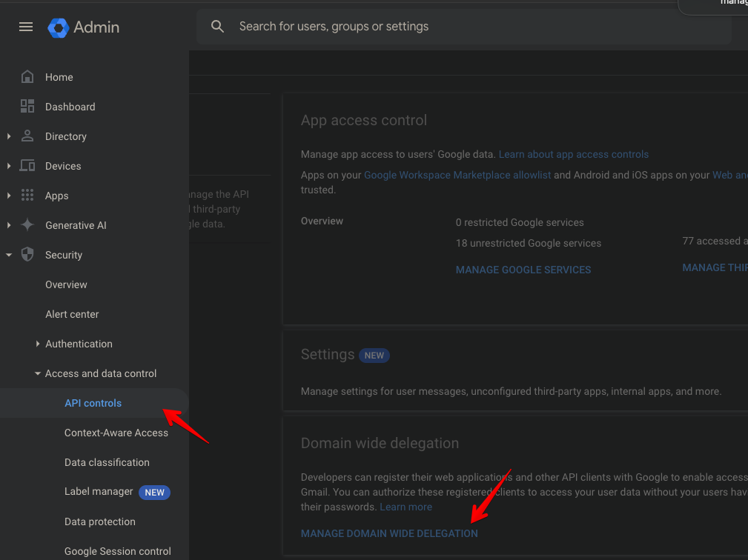Expand the Apps section arrow
The image size is (748, 560).
(x=9, y=196)
